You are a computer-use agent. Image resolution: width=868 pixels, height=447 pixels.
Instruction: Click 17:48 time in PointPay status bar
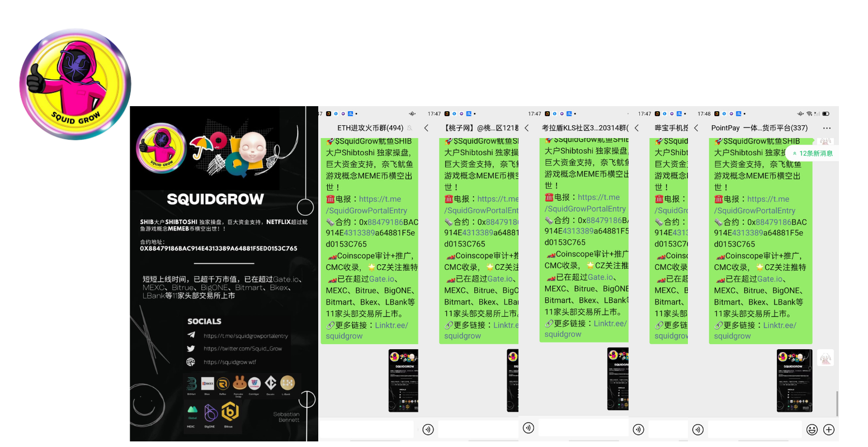[x=704, y=113]
